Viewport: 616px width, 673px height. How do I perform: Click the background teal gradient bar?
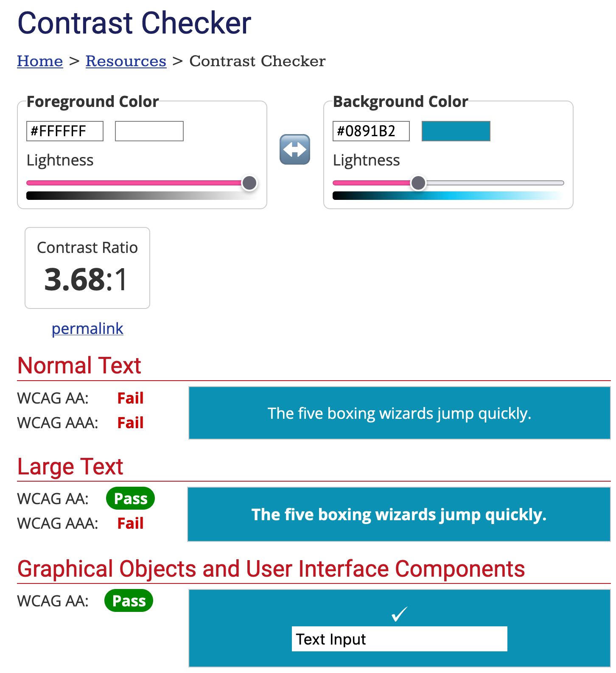448,196
